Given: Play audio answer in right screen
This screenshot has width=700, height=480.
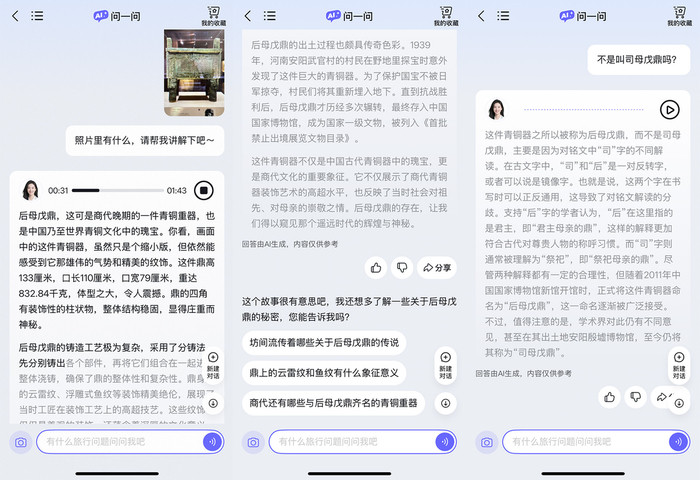Looking at the screenshot, I should click(670, 109).
